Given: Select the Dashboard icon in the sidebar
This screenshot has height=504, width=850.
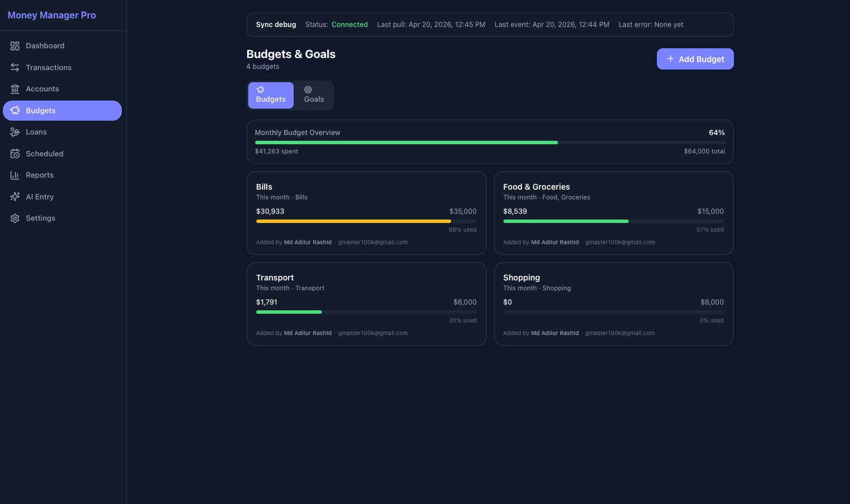Looking at the screenshot, I should click(15, 46).
